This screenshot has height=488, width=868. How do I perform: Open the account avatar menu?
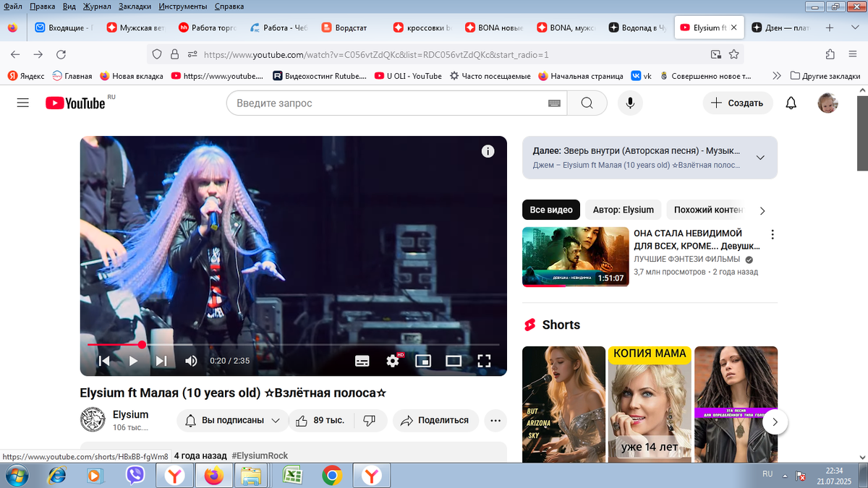coord(827,103)
